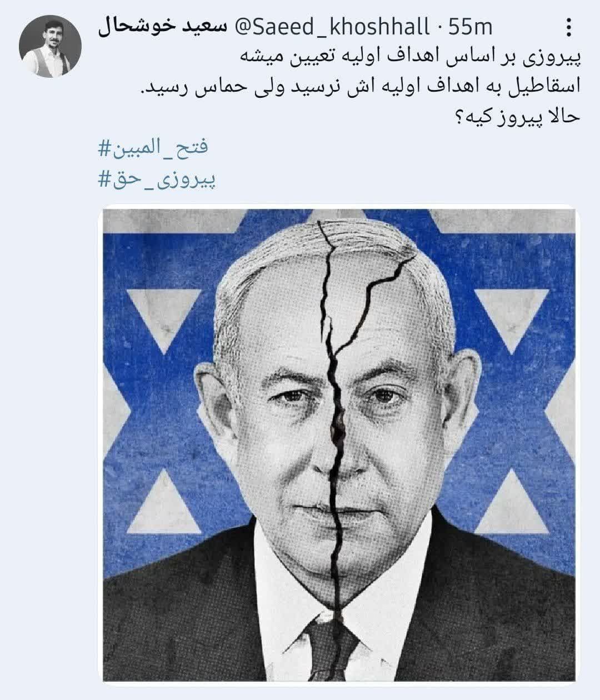Open hashtag #پیروزی_حق

(157, 179)
